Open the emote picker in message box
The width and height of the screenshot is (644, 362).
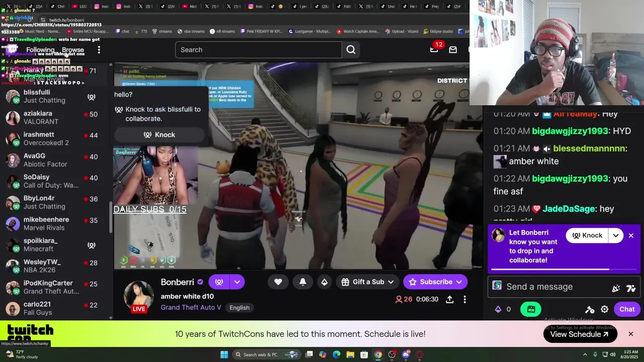tap(631, 288)
